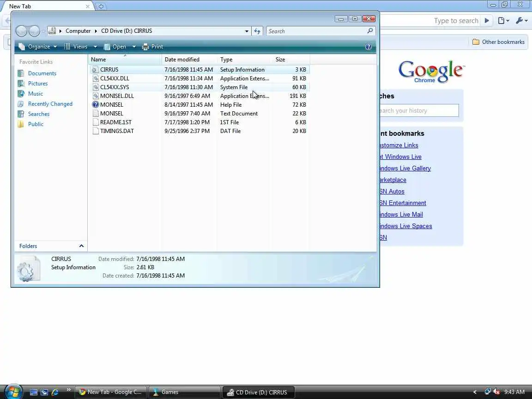Image resolution: width=532 pixels, height=399 pixels.
Task: Expand the quick launch overflow chevron
Action: [x=68, y=390]
